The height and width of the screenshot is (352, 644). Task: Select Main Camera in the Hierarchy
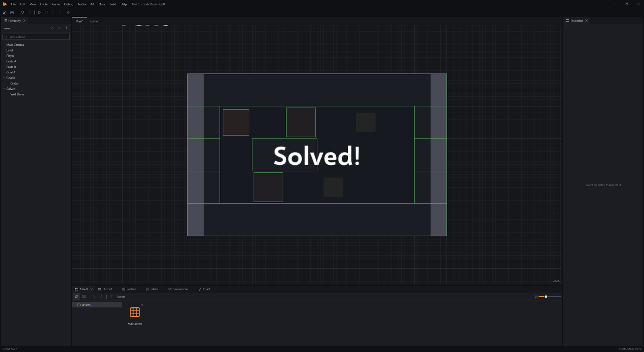(15, 45)
